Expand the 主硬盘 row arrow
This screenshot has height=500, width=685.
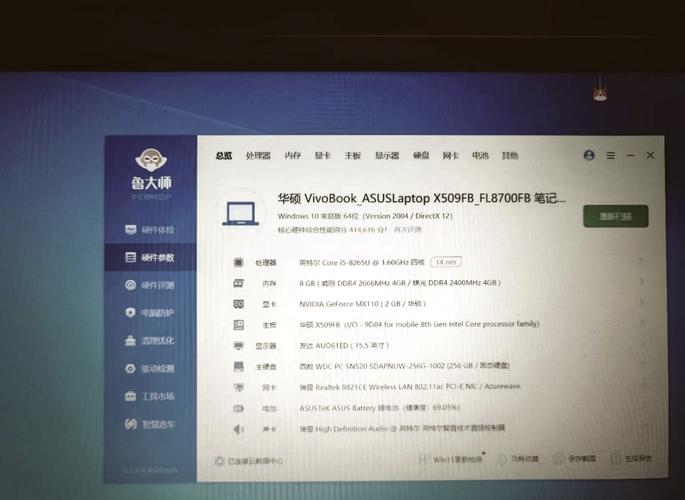click(640, 367)
